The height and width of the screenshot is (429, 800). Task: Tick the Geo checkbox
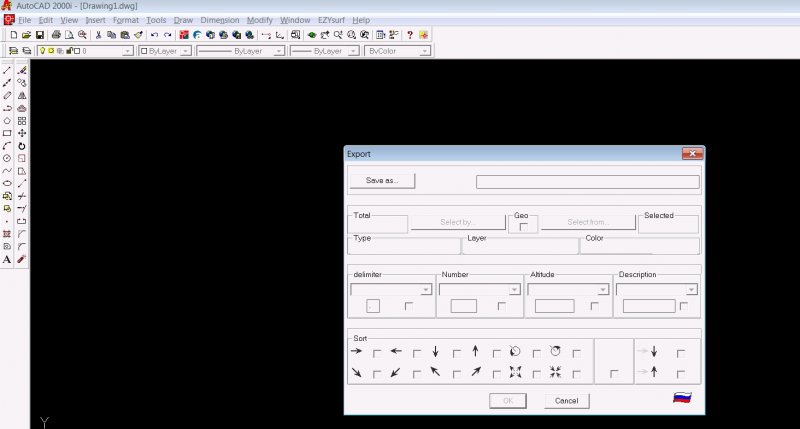522,228
